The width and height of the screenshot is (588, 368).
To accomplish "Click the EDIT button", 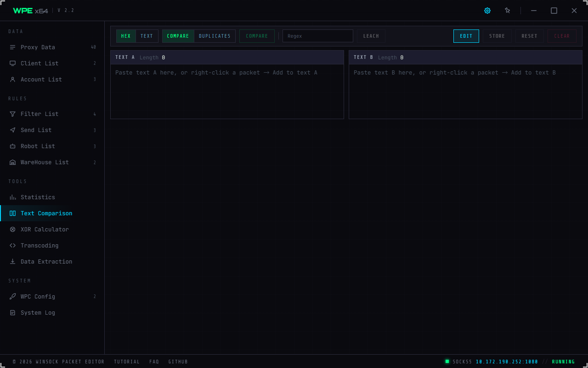I will 466,36.
